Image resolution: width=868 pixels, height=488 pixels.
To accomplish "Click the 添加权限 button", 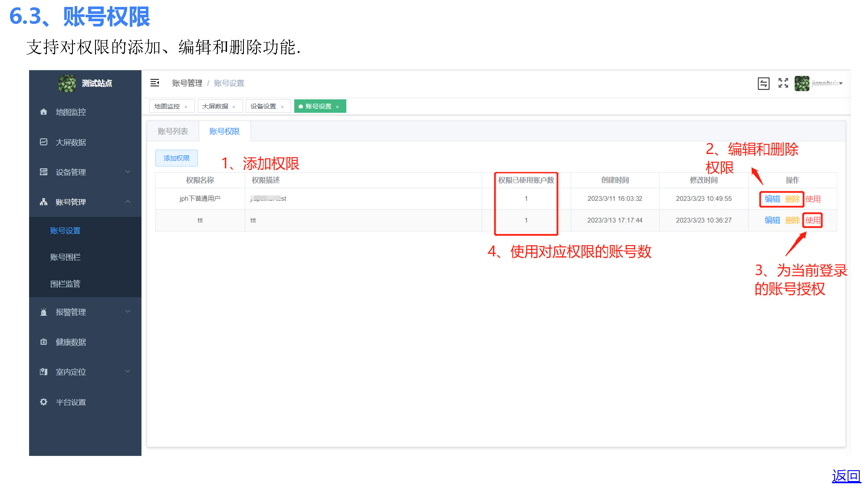I will 177,158.
